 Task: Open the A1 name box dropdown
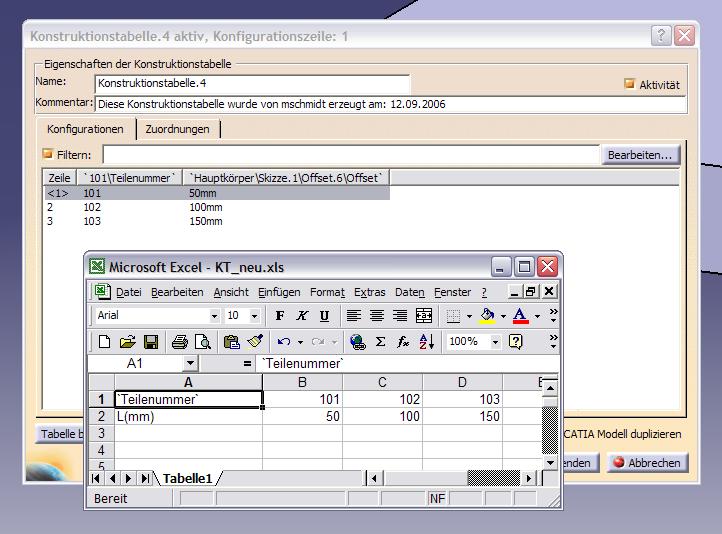pyautogui.click(x=190, y=363)
